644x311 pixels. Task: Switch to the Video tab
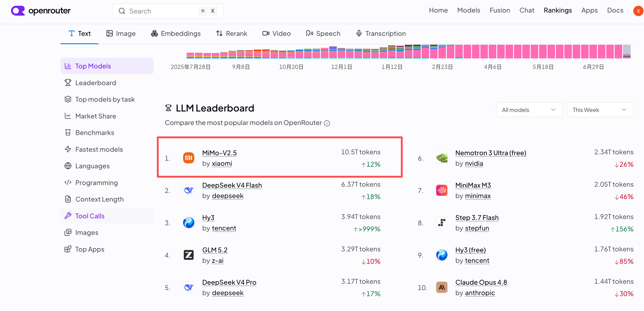(276, 34)
